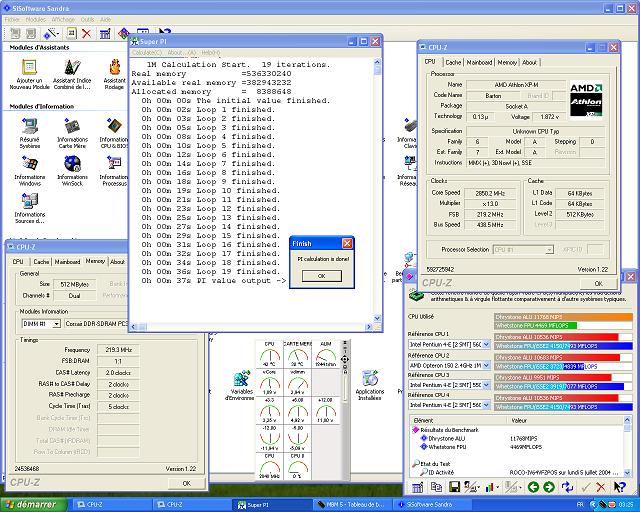This screenshot has width=640, height=512.
Task: Switch to MBM 5 taskbar button
Action: (x=353, y=505)
